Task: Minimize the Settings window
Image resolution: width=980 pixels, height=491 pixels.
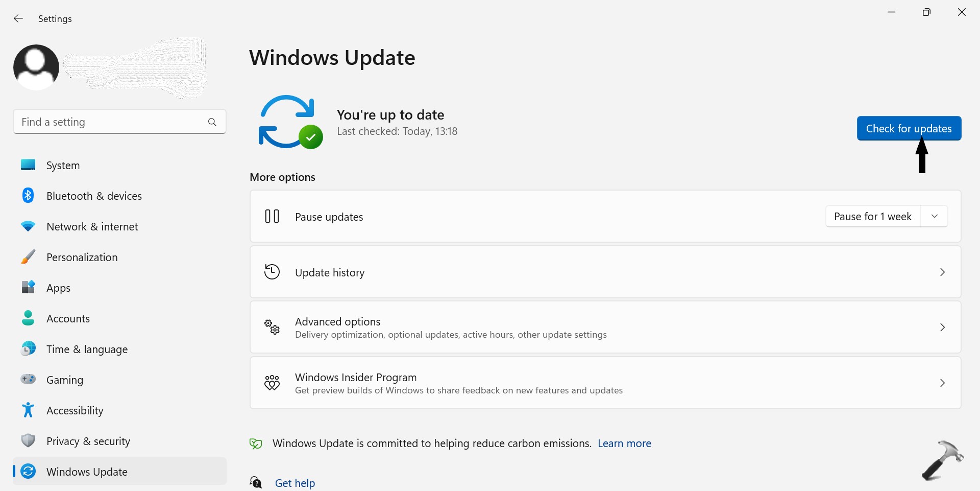Action: click(x=892, y=12)
